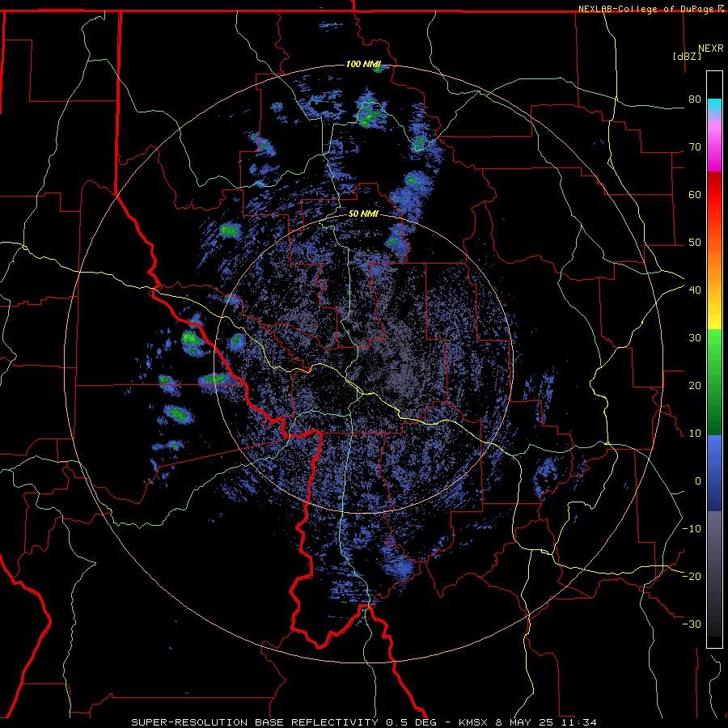This screenshot has width=728, height=728.
Task: Click the -10 dBZ scale value
Action: pos(692,529)
